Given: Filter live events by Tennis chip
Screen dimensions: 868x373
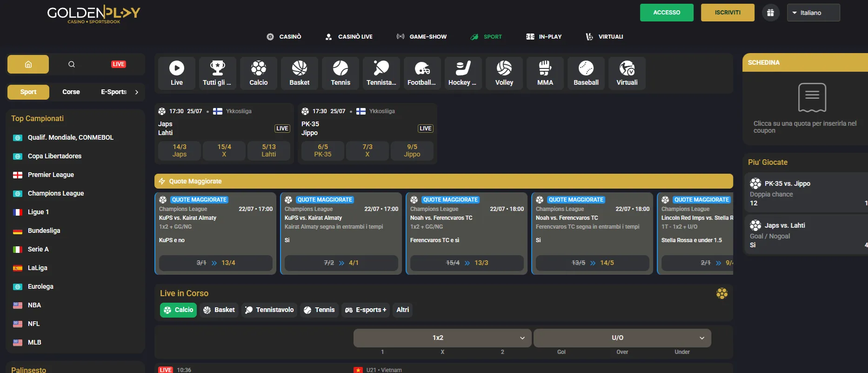Looking at the screenshot, I should pos(319,310).
